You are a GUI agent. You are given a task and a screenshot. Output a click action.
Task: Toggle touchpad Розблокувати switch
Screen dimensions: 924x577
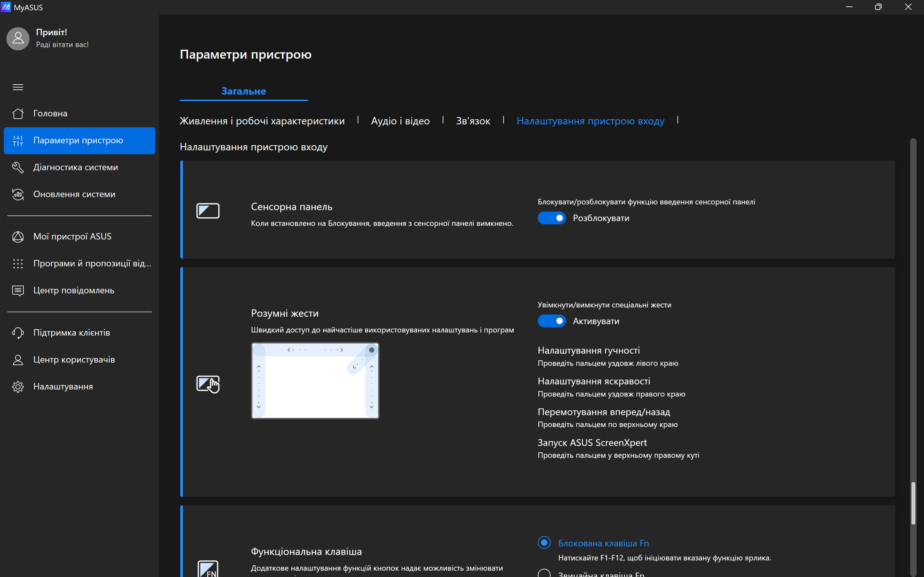point(551,218)
